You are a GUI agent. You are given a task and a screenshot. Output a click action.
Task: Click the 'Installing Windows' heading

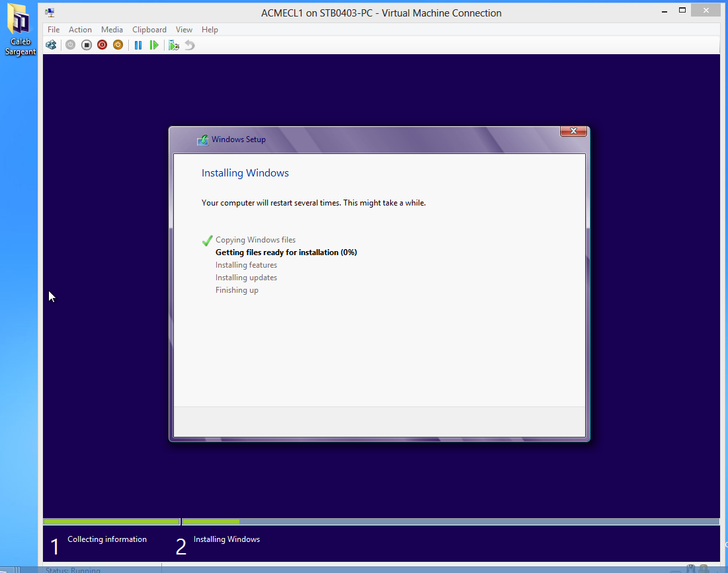coord(245,173)
